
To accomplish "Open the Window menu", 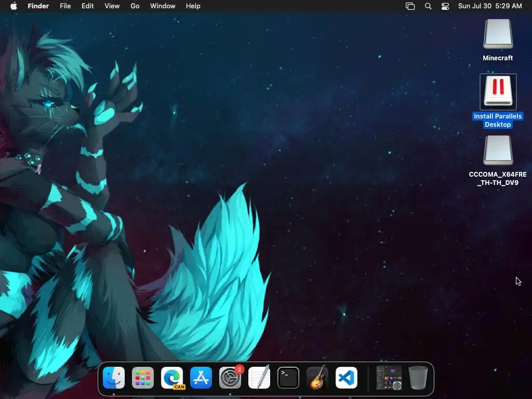I will 163,6.
